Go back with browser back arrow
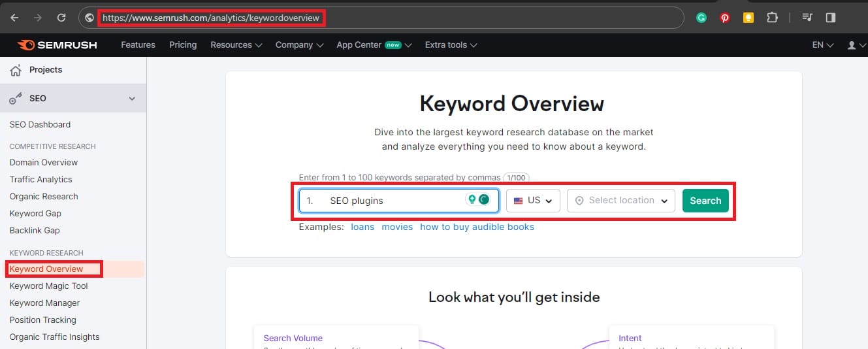The height and width of the screenshot is (349, 868). pos(14,18)
